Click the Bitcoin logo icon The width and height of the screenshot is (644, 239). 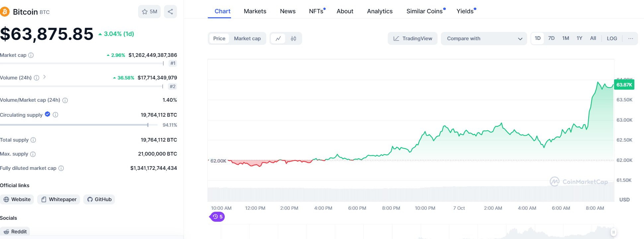5,12
